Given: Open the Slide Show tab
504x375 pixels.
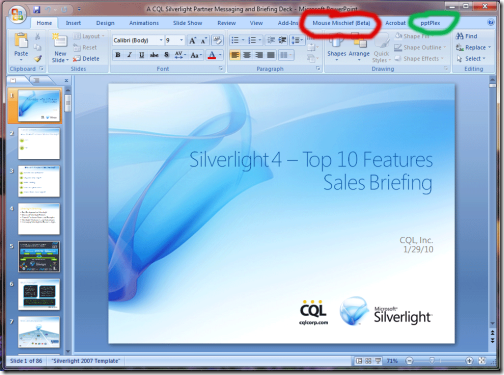Looking at the screenshot, I should [187, 23].
